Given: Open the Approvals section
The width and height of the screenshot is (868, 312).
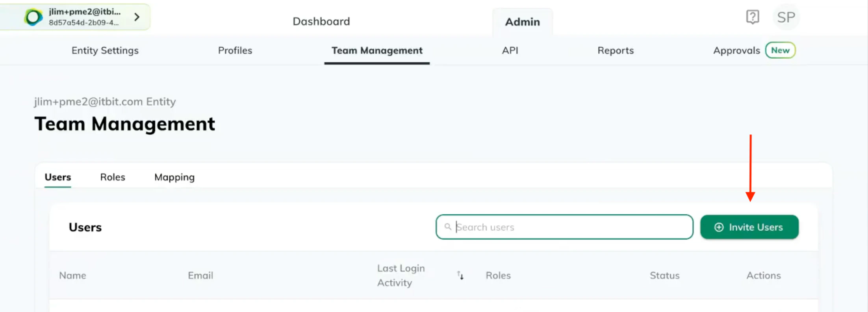Looking at the screenshot, I should click(x=736, y=50).
